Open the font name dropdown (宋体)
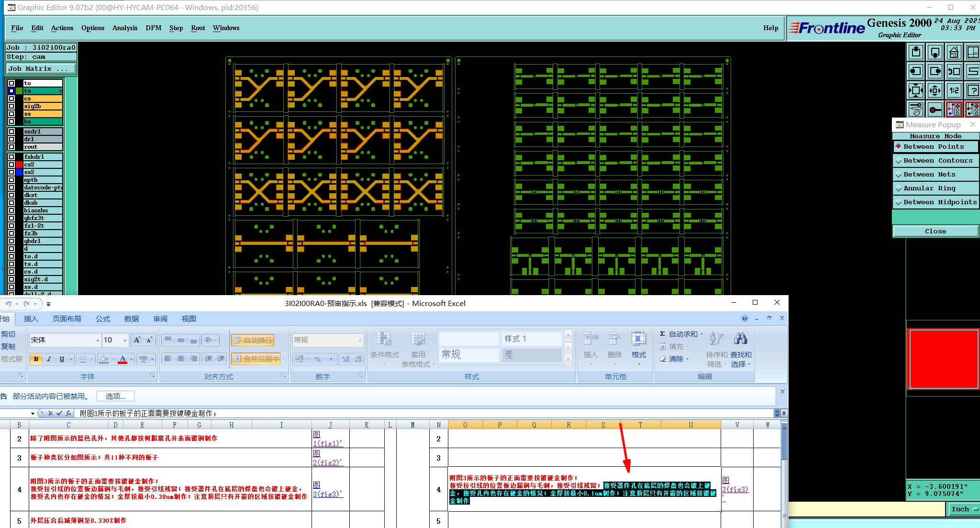 [98, 341]
